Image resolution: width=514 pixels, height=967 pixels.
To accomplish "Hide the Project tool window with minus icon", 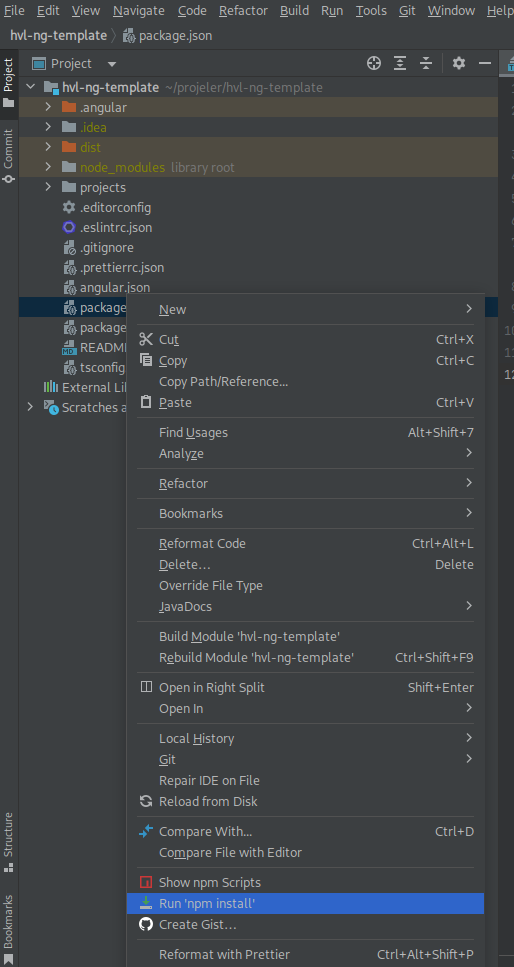I will click(485, 63).
